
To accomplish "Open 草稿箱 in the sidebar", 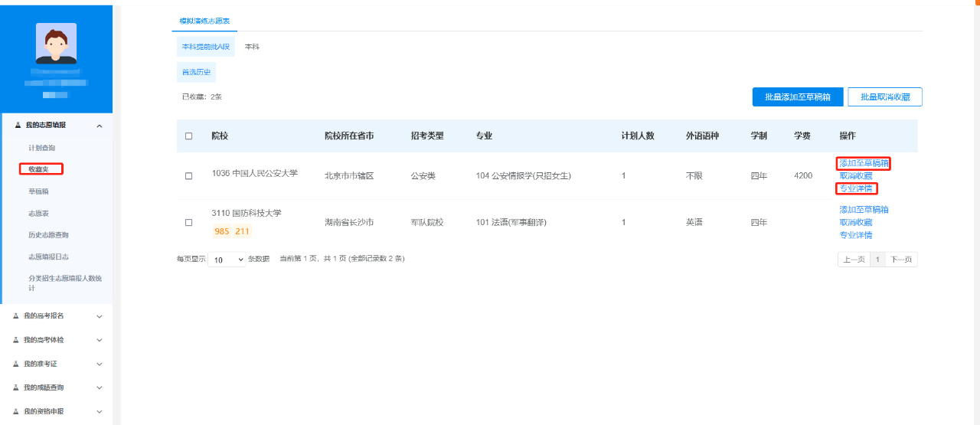I will (x=38, y=191).
